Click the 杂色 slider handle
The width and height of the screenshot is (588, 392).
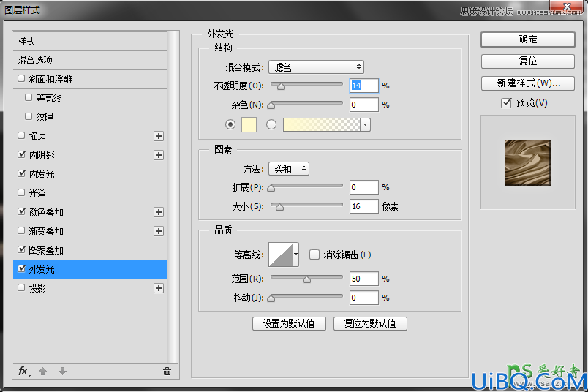pos(271,105)
